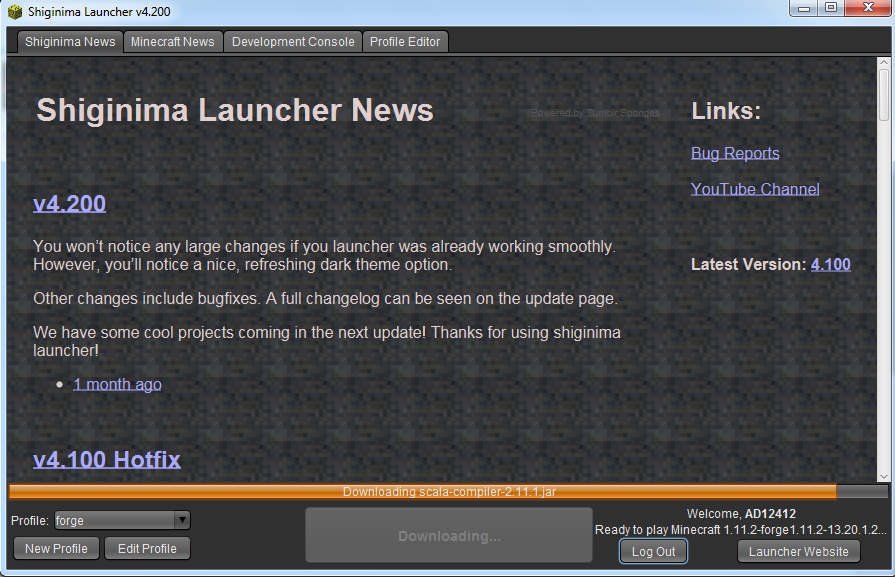Click the vertical scrollbar thumb in news
The width and height of the screenshot is (895, 577).
pos(884,94)
